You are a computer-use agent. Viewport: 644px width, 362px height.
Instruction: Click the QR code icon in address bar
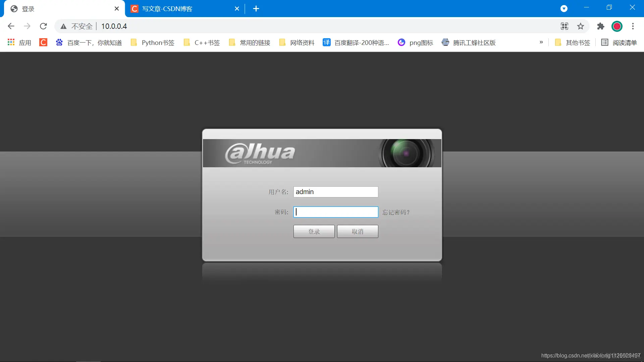click(565, 26)
